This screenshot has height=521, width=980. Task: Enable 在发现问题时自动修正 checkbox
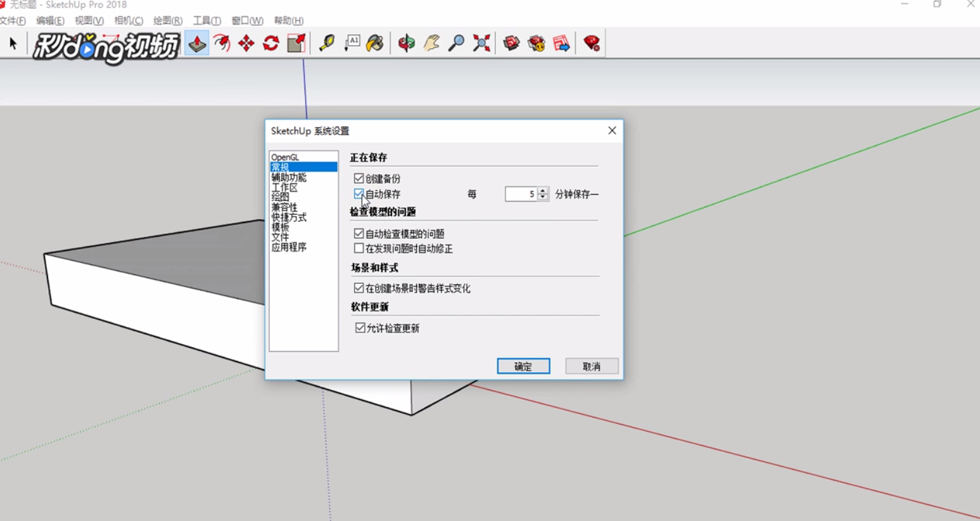359,248
